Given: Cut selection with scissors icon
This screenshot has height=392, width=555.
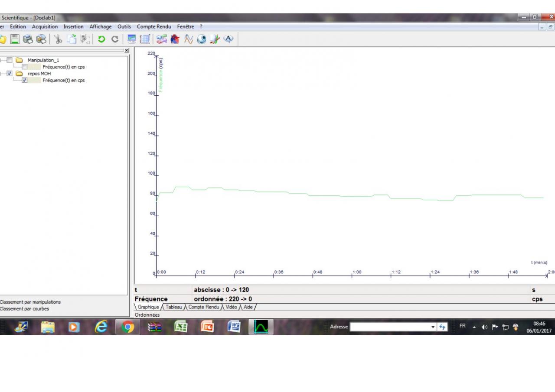Looking at the screenshot, I should pyautogui.click(x=58, y=39).
